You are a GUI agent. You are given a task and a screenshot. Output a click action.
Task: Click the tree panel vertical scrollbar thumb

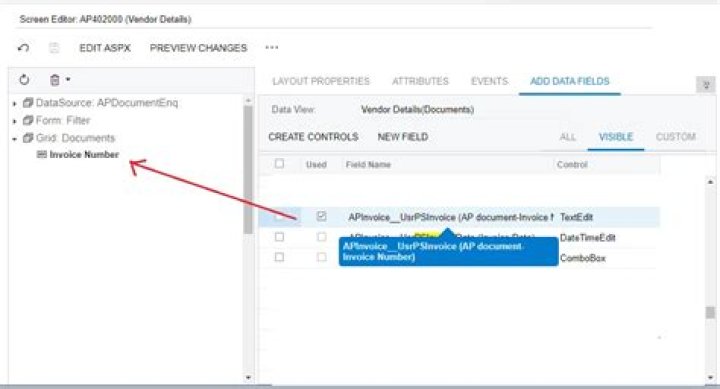pyautogui.click(x=248, y=170)
